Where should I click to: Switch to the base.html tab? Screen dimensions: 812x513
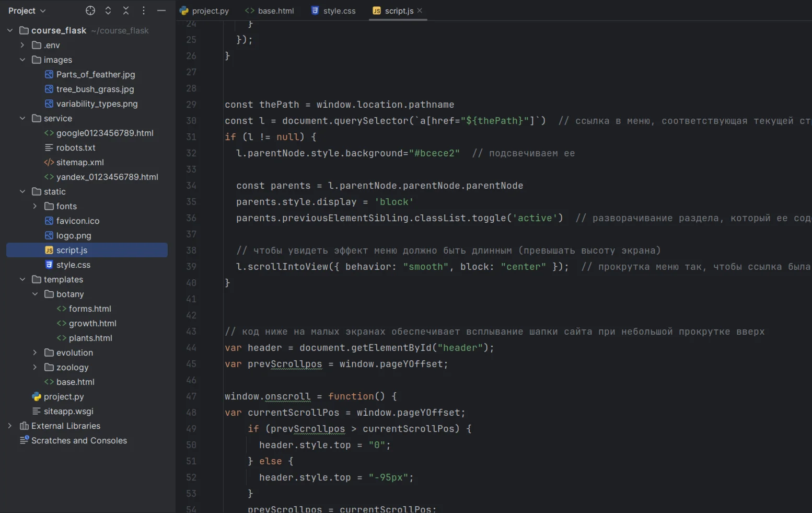click(270, 10)
